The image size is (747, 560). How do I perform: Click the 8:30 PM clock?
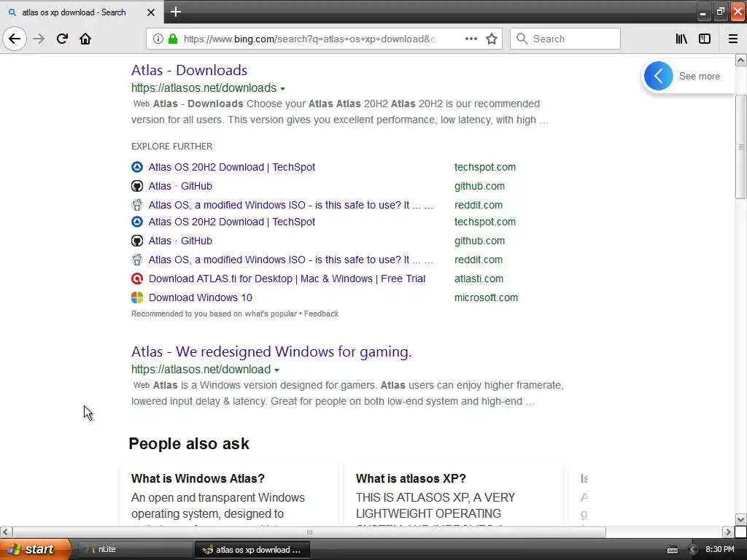(720, 550)
